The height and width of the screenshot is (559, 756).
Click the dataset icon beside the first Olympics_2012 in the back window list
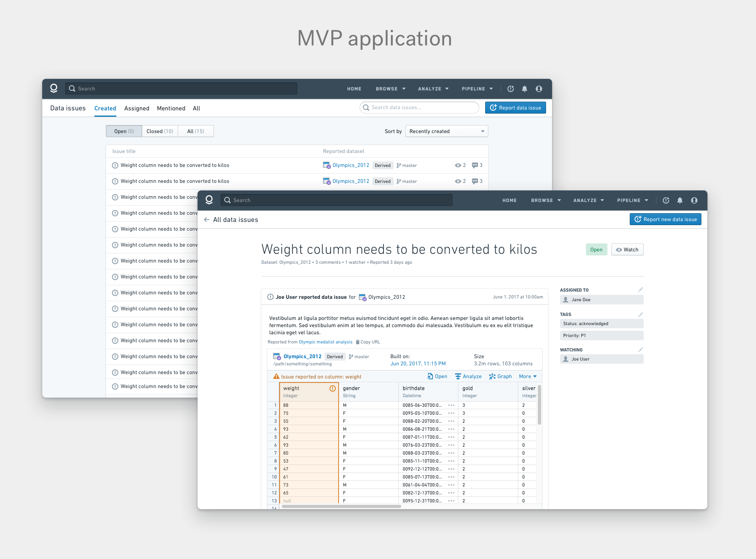[327, 165]
